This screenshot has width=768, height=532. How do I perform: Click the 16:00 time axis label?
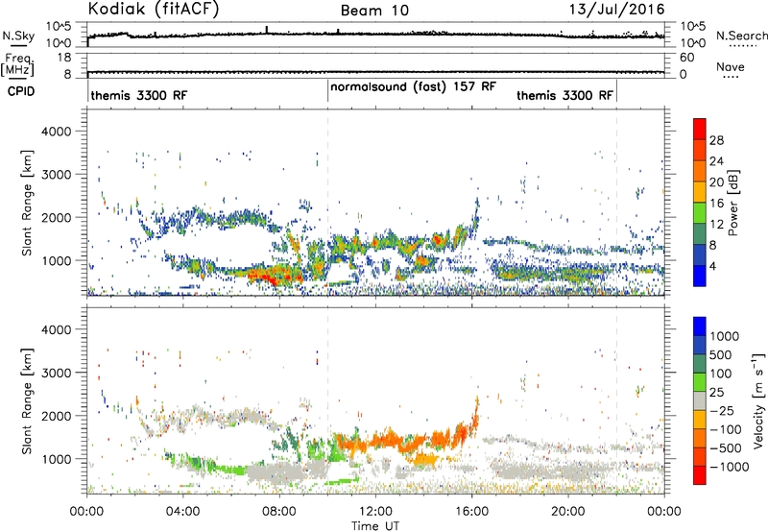[471, 512]
